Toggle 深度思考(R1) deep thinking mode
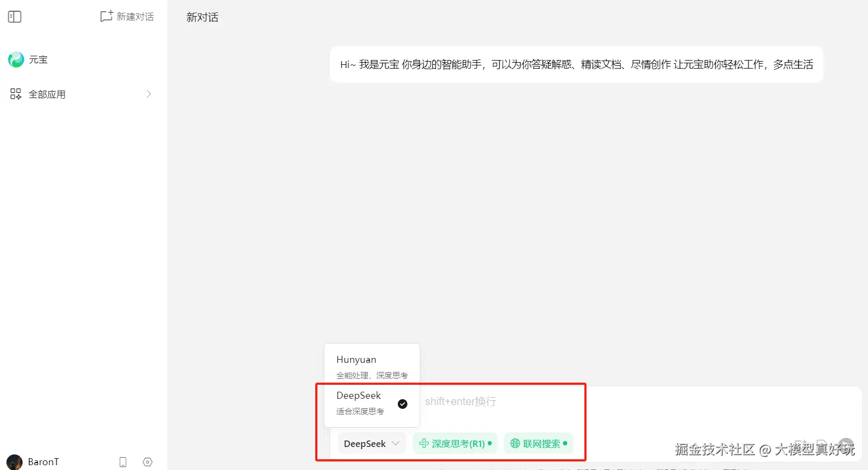This screenshot has width=868, height=470. pos(455,444)
